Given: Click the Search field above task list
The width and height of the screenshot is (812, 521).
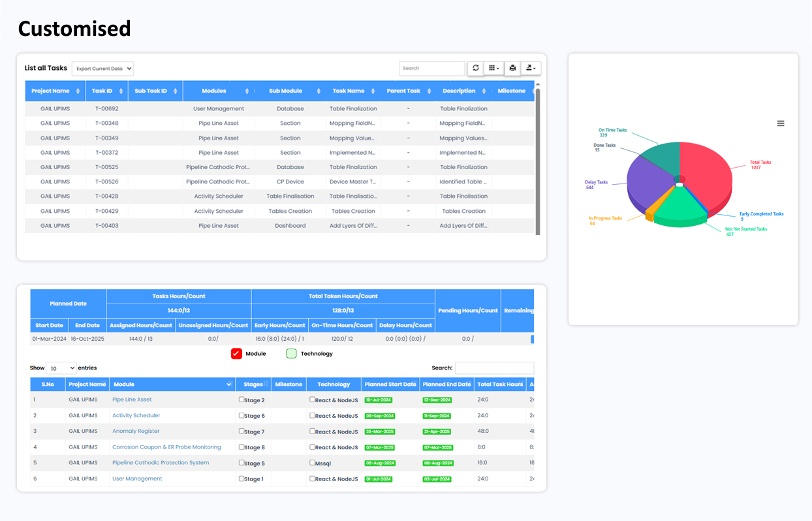Looking at the screenshot, I should [x=431, y=68].
